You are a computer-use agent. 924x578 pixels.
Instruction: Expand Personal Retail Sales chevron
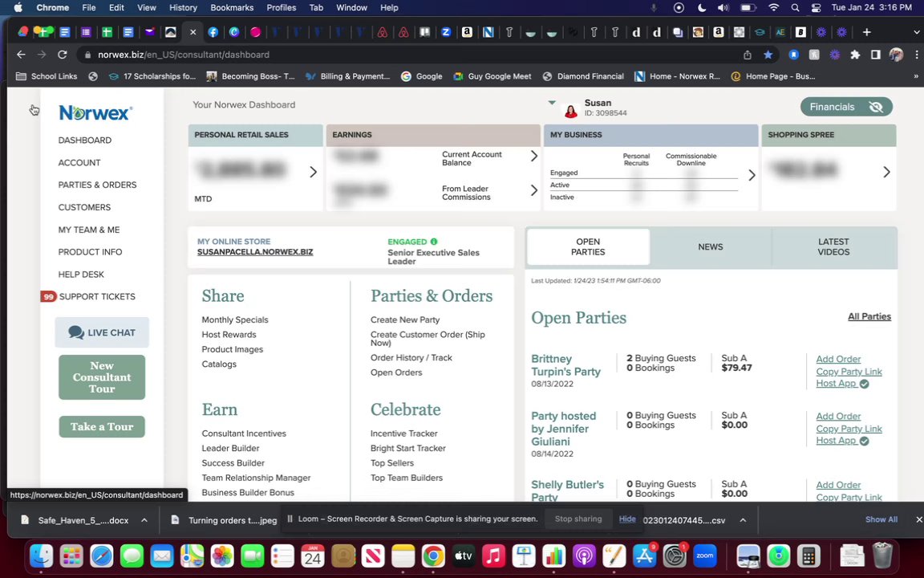point(314,172)
